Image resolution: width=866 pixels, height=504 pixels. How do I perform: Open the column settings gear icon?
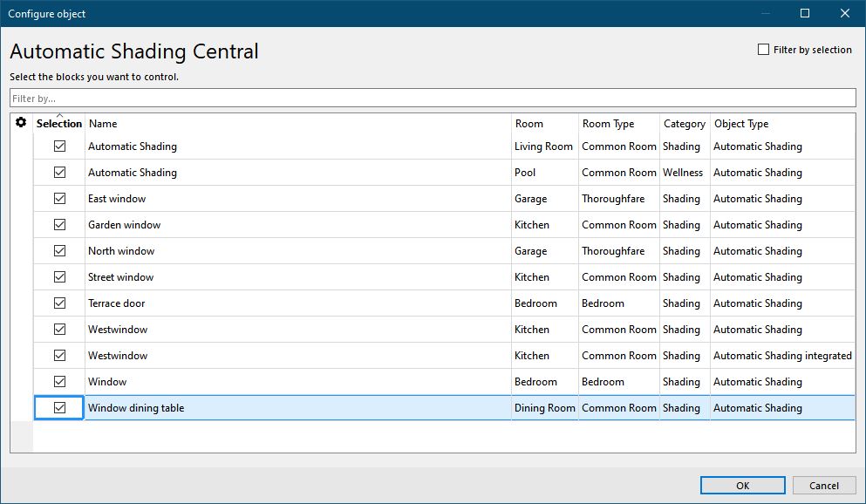click(x=21, y=123)
